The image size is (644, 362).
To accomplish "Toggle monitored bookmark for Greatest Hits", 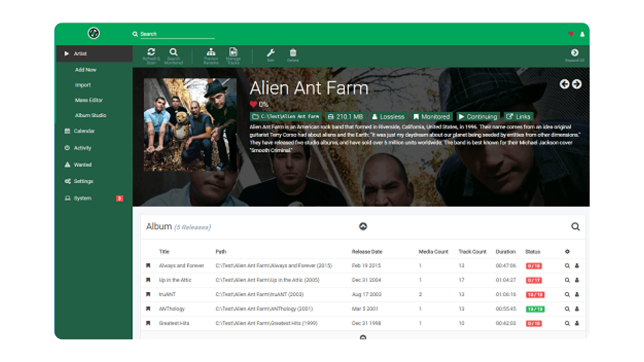I will (148, 323).
